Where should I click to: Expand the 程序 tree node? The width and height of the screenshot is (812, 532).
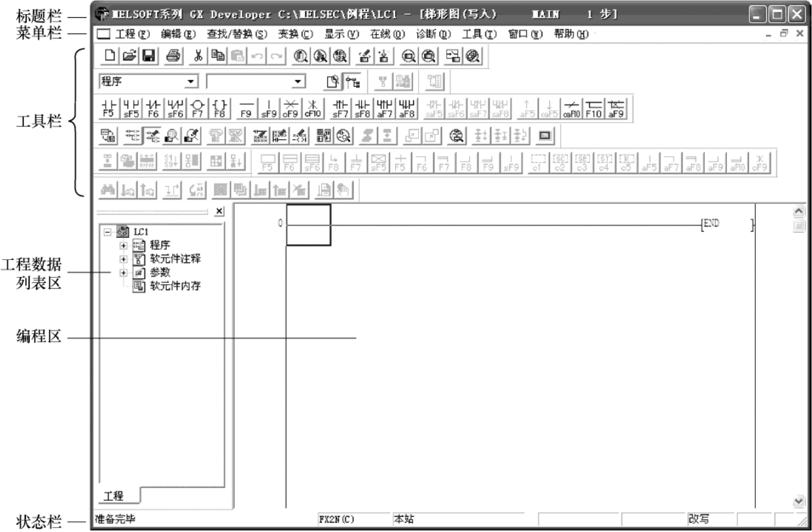pyautogui.click(x=123, y=245)
